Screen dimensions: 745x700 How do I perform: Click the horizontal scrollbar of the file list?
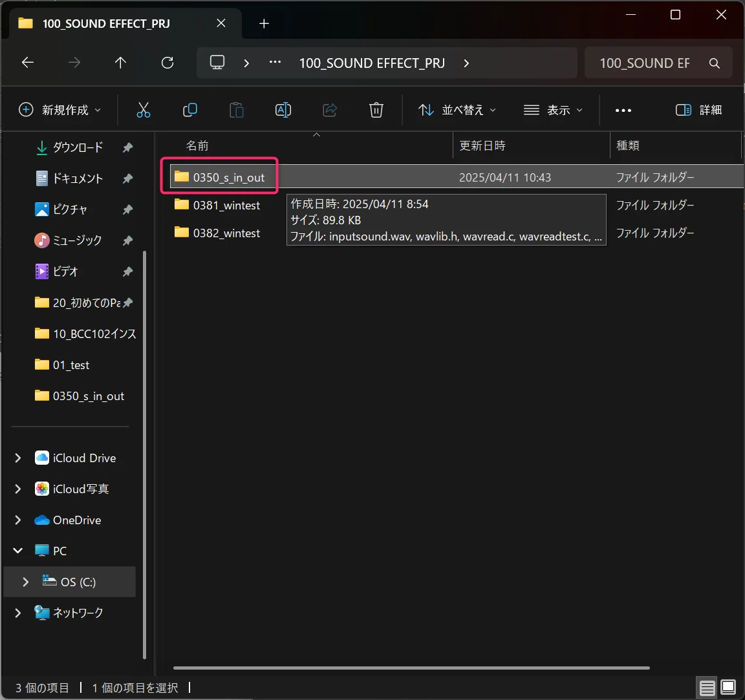(411, 668)
